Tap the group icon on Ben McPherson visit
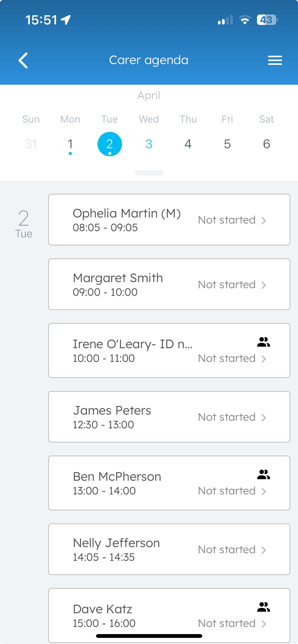The width and height of the screenshot is (298, 644). (x=264, y=475)
